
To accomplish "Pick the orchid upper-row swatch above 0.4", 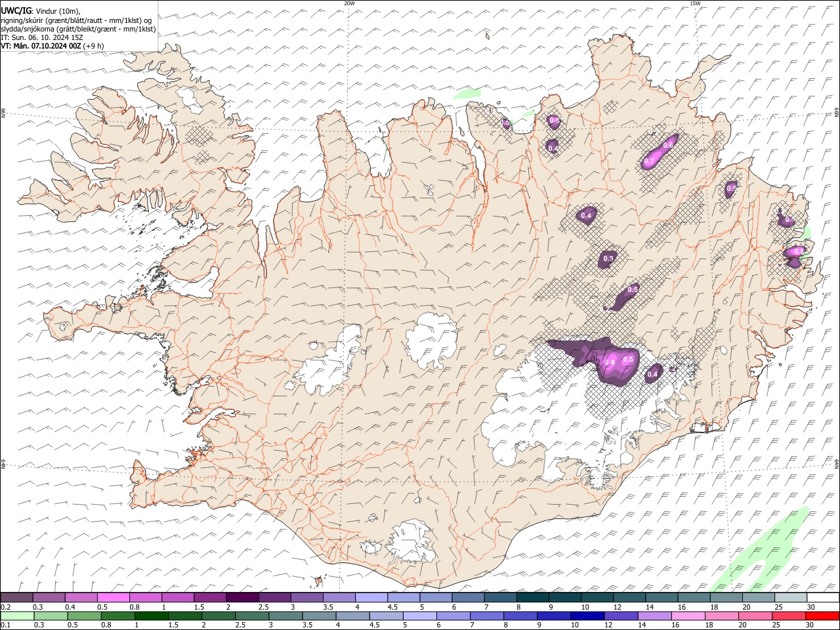I will coord(81,598).
